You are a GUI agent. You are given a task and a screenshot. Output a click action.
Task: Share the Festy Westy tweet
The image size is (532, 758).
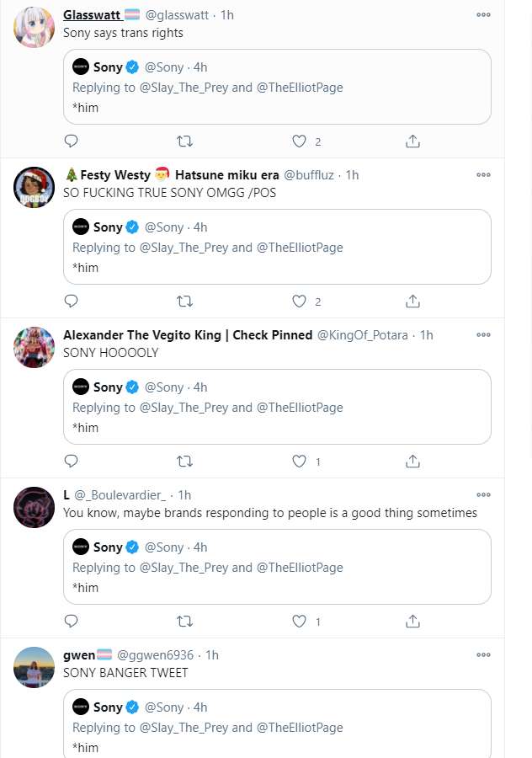point(412,302)
